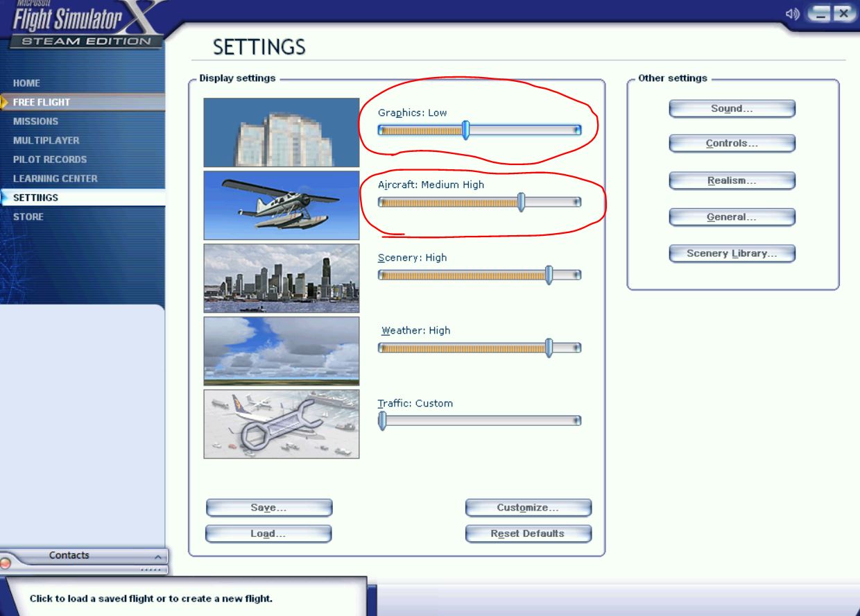
Task: Click the speaker sound icon in title bar
Action: point(791,14)
